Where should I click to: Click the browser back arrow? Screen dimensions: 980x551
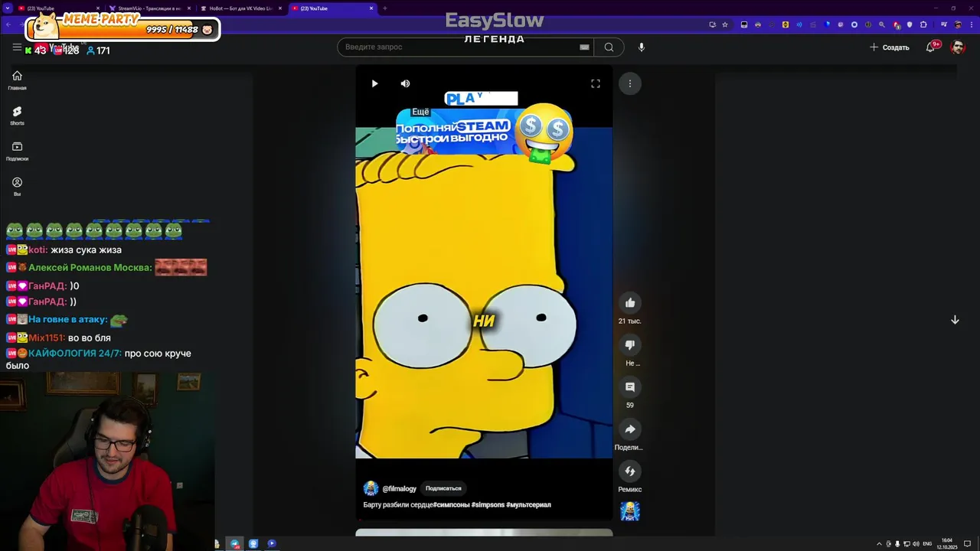[8, 24]
